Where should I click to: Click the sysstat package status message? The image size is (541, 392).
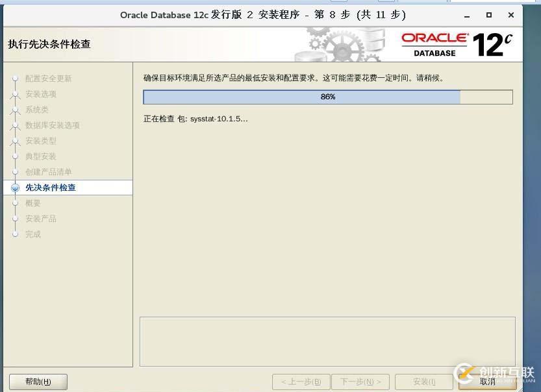tap(195, 119)
